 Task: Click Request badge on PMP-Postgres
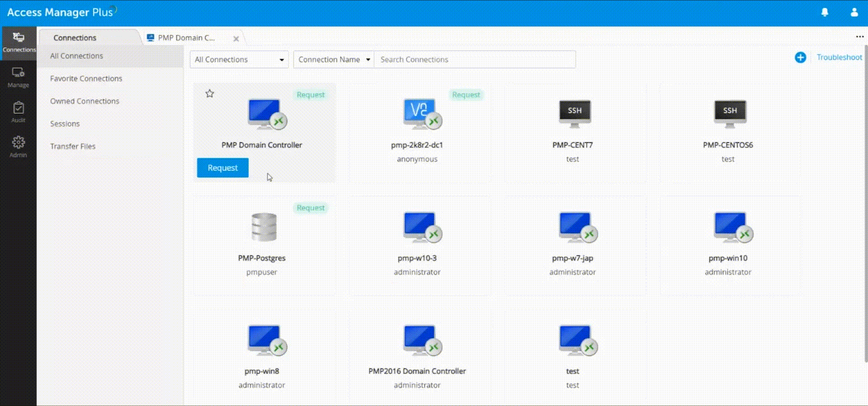311,208
